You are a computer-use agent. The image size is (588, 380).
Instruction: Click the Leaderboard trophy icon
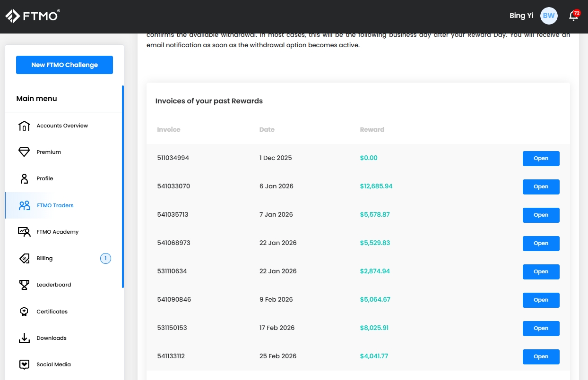[x=24, y=285]
